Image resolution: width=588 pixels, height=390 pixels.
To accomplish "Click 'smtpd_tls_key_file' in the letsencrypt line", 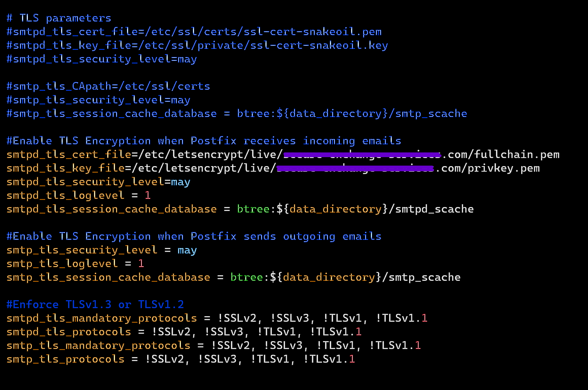I will pyautogui.click(x=65, y=168).
